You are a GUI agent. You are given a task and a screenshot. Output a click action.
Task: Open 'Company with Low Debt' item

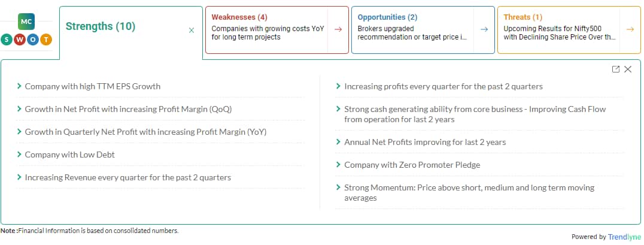(70, 155)
